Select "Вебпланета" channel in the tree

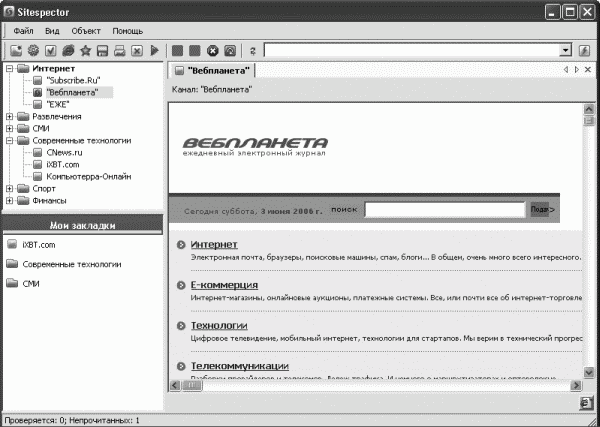click(72, 92)
